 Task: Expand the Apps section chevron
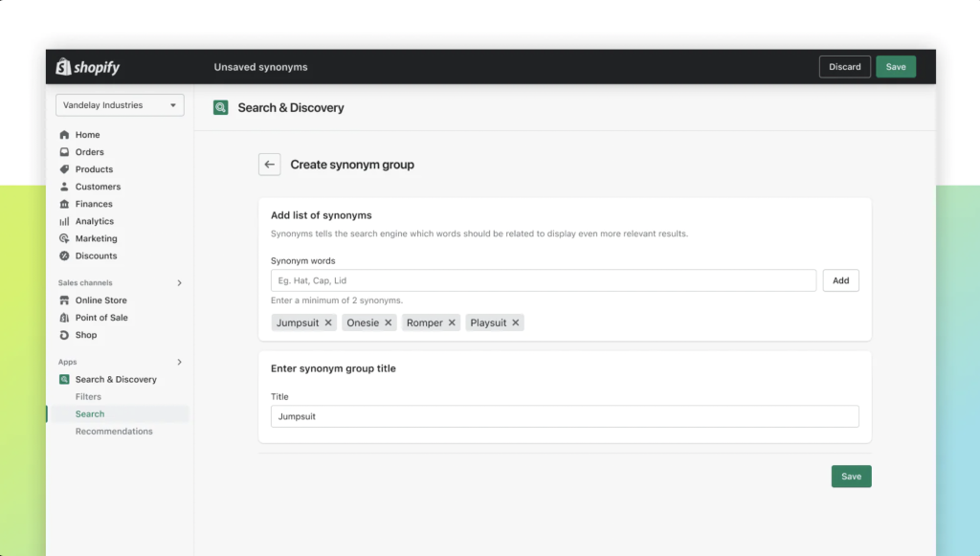coord(179,362)
